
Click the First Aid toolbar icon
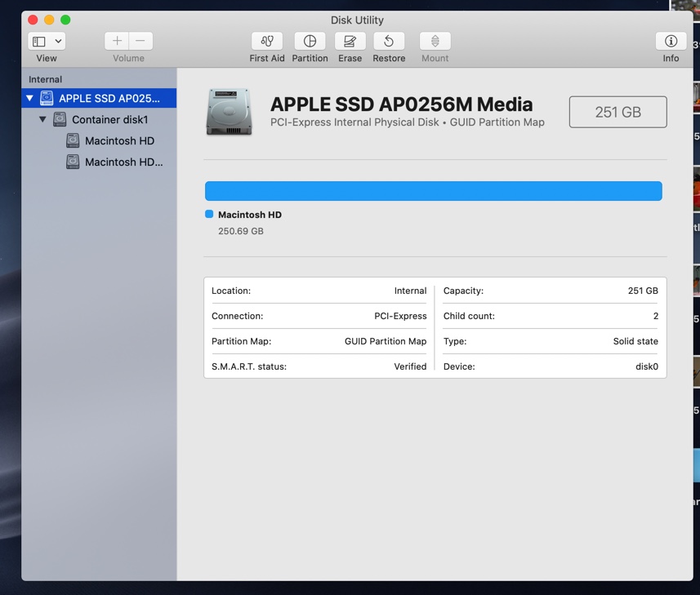pos(266,41)
